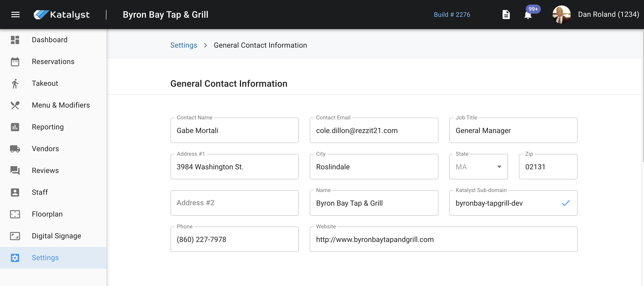Open the Digital Signage menu item

56,236
